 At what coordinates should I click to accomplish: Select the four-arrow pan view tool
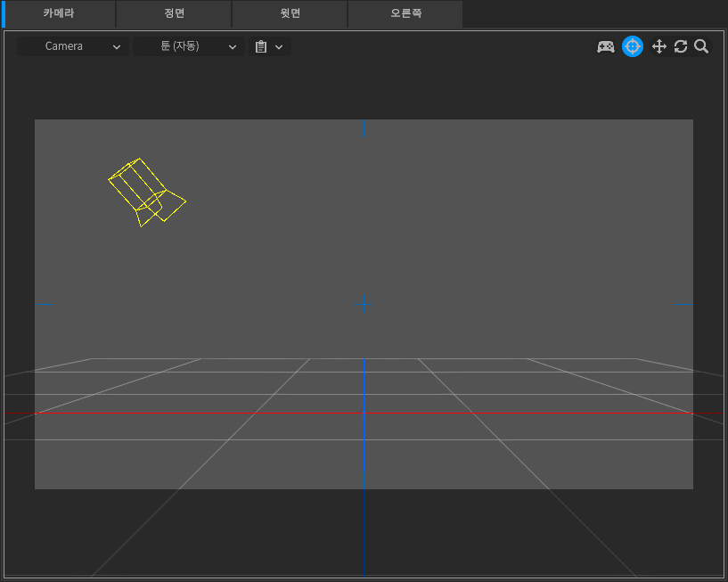click(x=659, y=46)
